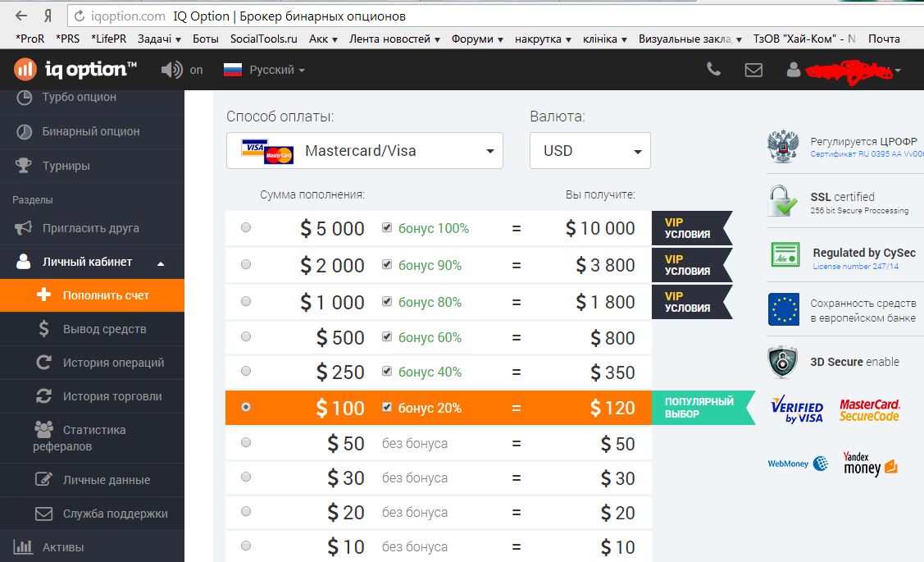Click the user profile avatar icon

click(793, 70)
